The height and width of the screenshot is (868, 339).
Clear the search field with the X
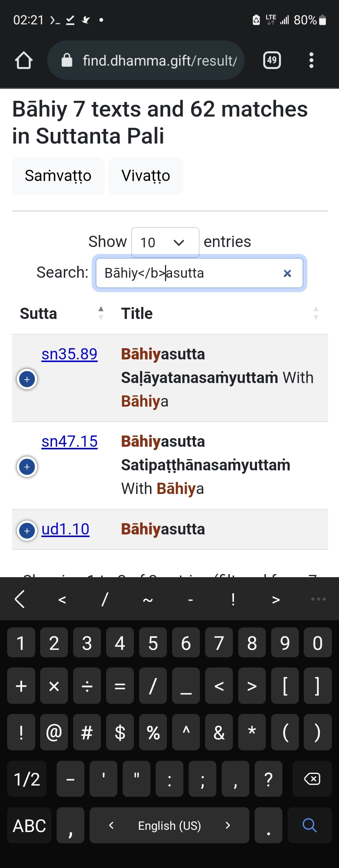pyautogui.click(x=287, y=273)
